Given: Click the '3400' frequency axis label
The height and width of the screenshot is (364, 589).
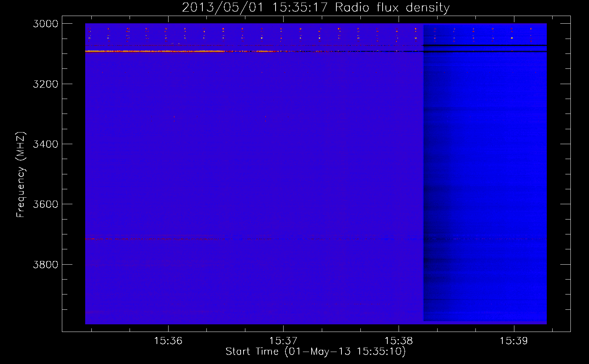Looking at the screenshot, I should (46, 144).
